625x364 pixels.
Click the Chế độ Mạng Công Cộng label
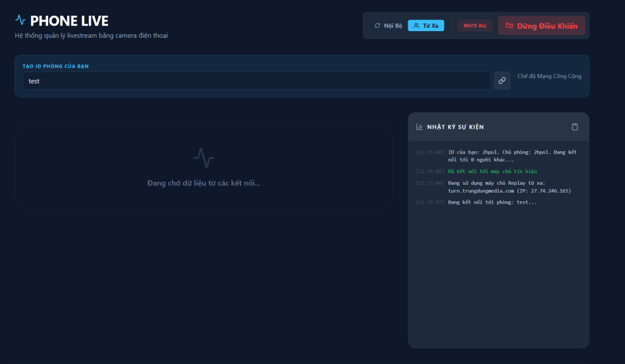point(549,76)
